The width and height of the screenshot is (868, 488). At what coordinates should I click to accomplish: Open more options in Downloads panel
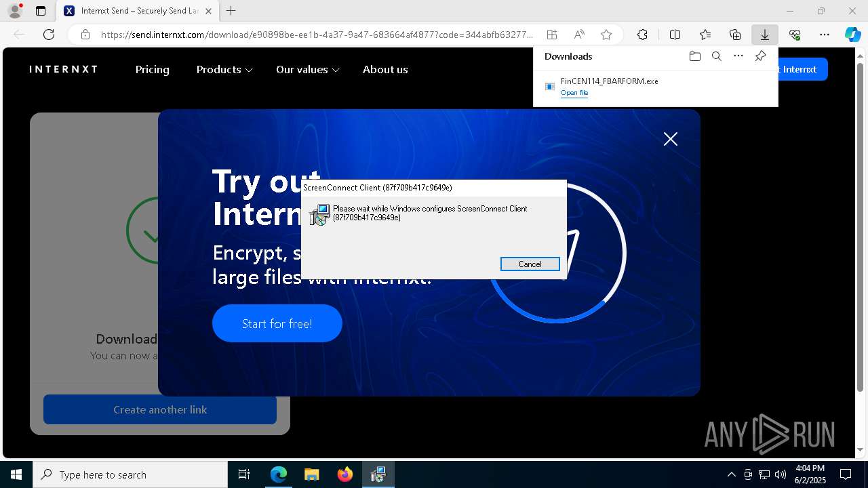pos(738,56)
